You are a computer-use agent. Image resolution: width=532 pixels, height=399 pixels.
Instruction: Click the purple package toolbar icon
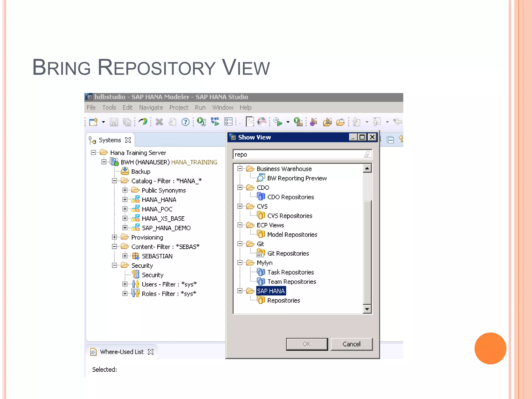pyautogui.click(x=314, y=122)
